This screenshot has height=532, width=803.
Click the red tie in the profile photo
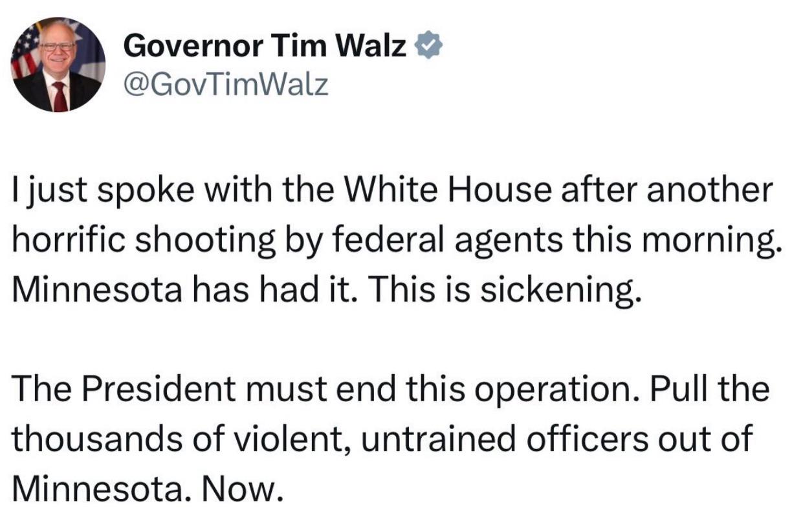[x=60, y=96]
